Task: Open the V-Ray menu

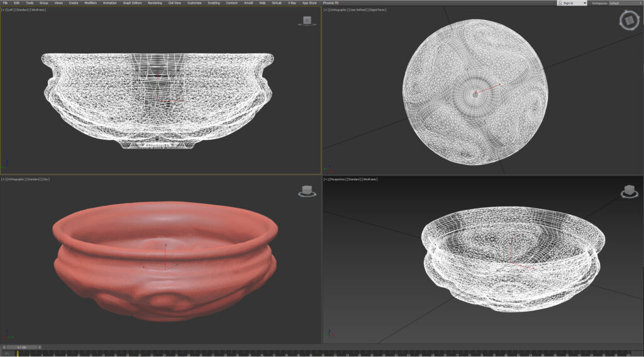Action: coord(292,3)
